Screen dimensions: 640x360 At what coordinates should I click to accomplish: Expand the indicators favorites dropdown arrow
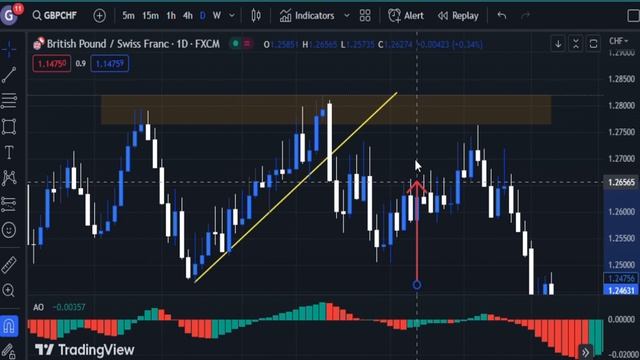tap(347, 16)
